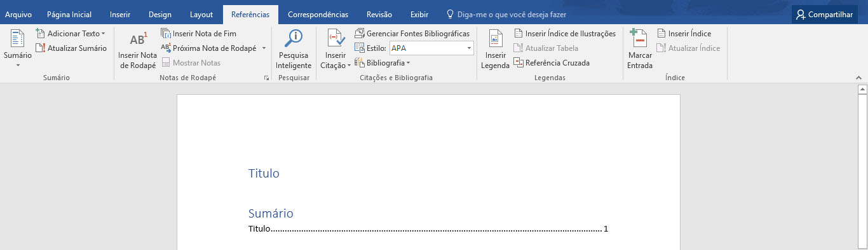Viewport: 868px width, 250px height.
Task: Go to Próxima Nota de Rodapé
Action: click(208, 48)
